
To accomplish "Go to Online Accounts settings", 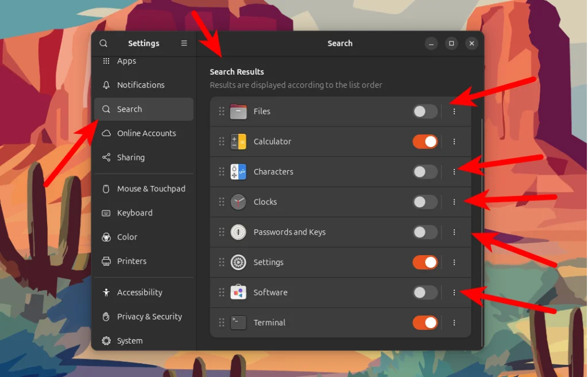I will coord(146,133).
